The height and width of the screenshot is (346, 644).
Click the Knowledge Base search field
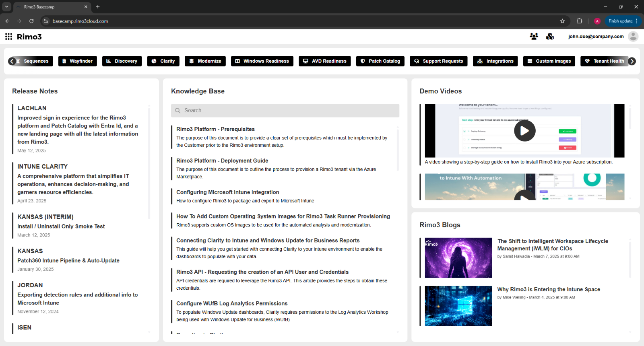[x=285, y=111]
